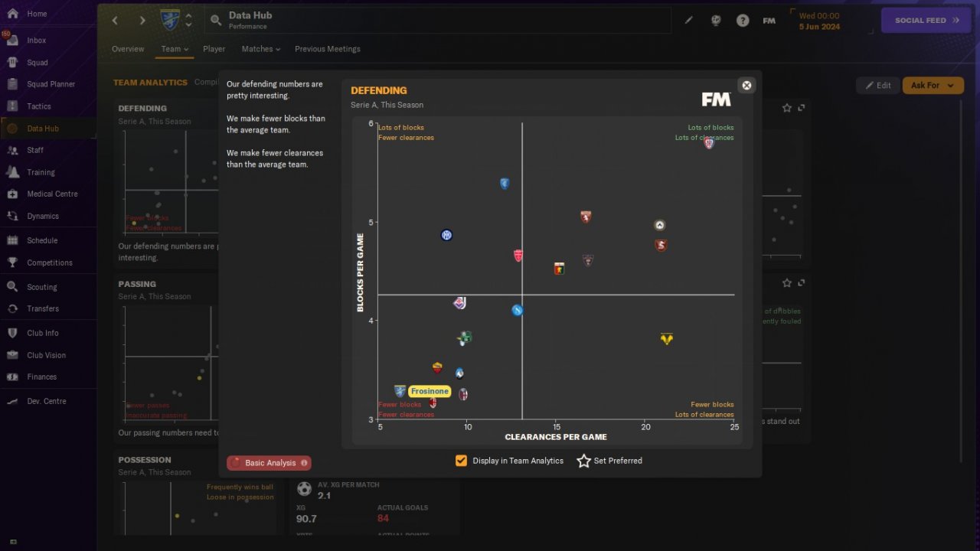
Task: Expand the upper-right background analytics card
Action: click(x=802, y=108)
